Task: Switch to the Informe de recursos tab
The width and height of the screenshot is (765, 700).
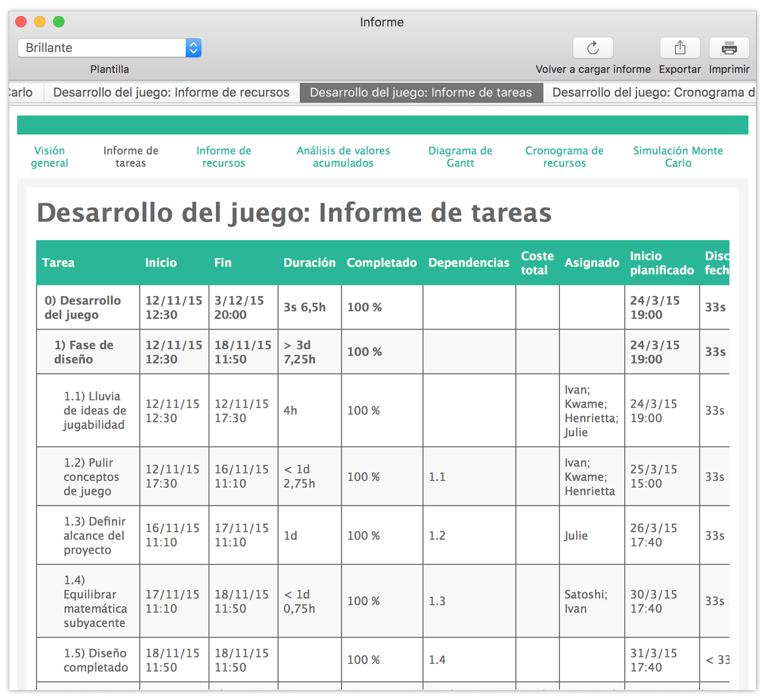Action: (x=171, y=92)
